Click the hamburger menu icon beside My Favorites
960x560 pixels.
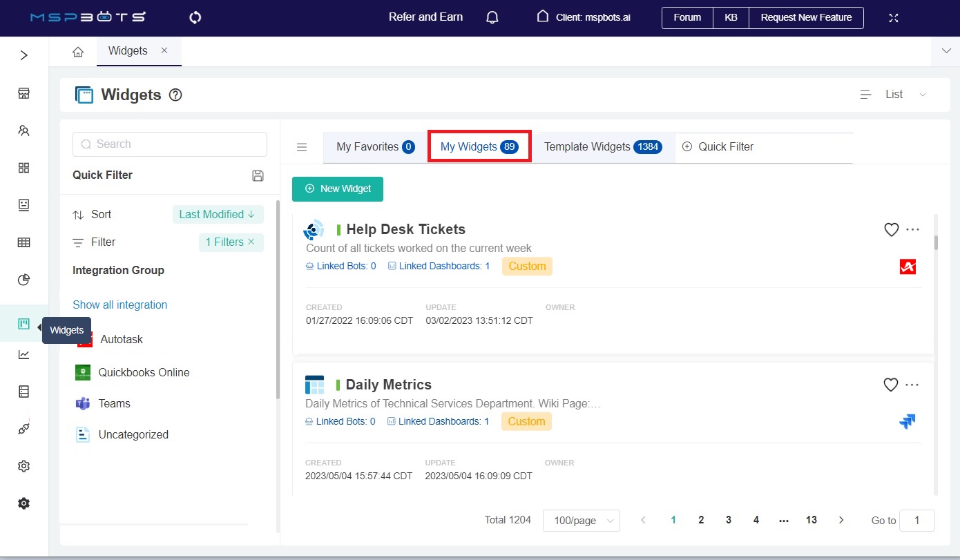(302, 147)
